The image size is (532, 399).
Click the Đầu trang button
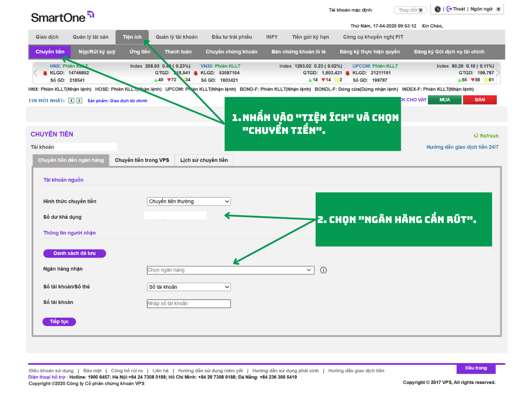[x=476, y=368]
